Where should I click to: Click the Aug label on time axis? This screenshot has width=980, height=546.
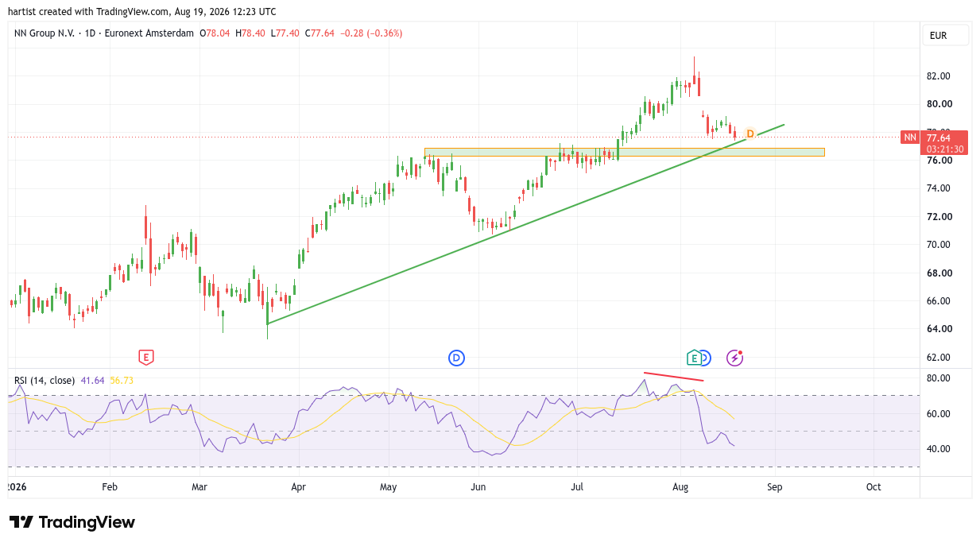click(x=681, y=486)
